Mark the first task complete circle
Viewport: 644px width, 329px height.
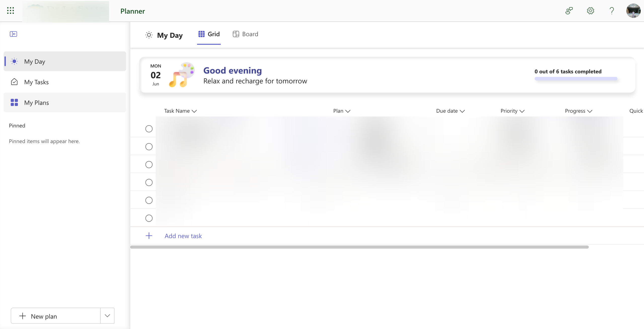(x=149, y=129)
